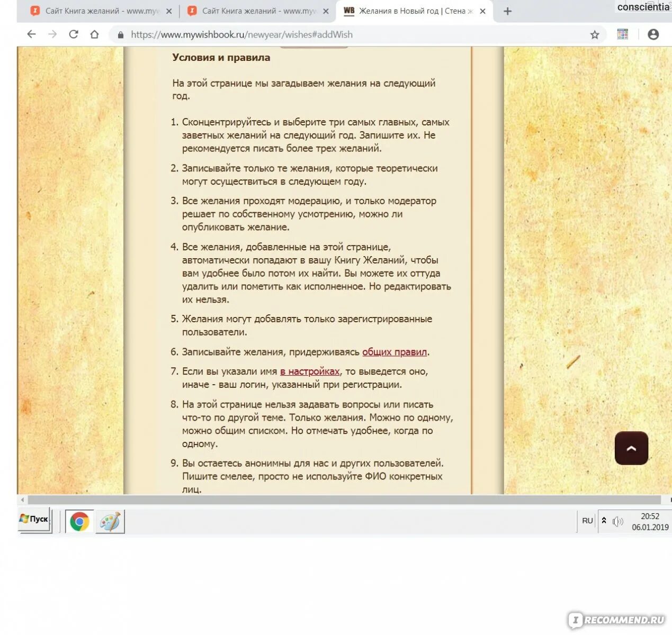Click the site lock icon in address bar
This screenshot has width=672, height=635.
(x=121, y=35)
